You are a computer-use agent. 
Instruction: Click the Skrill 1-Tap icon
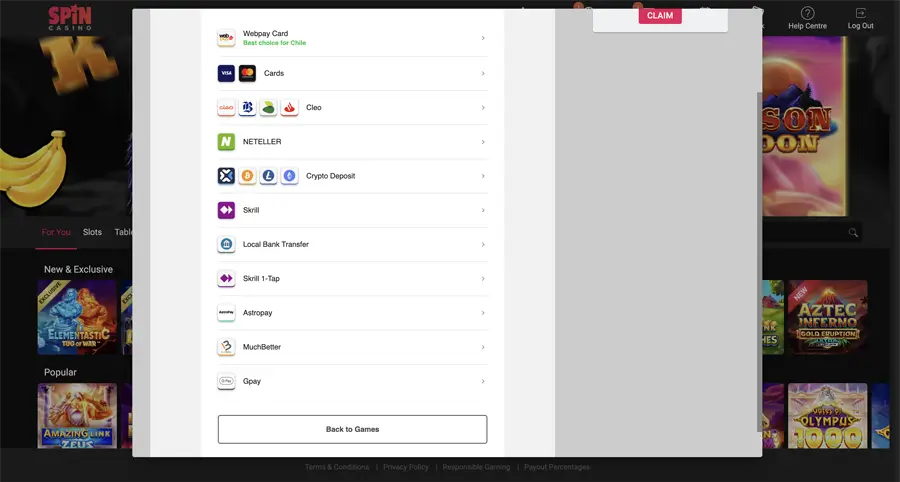[x=226, y=278]
